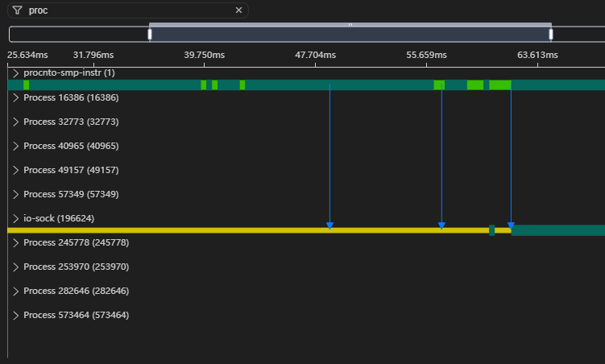
Task: Expand Process 245778 chevron
Action: click(x=16, y=242)
